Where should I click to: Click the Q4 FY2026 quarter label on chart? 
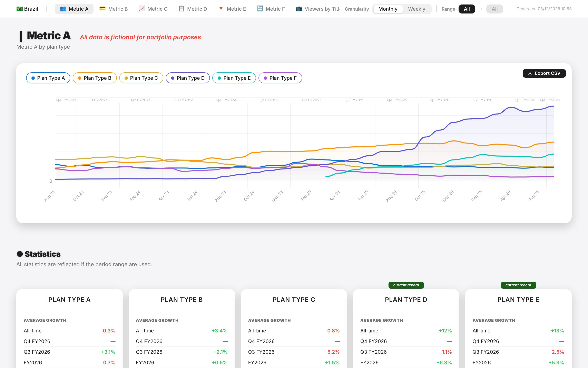pyautogui.click(x=550, y=100)
